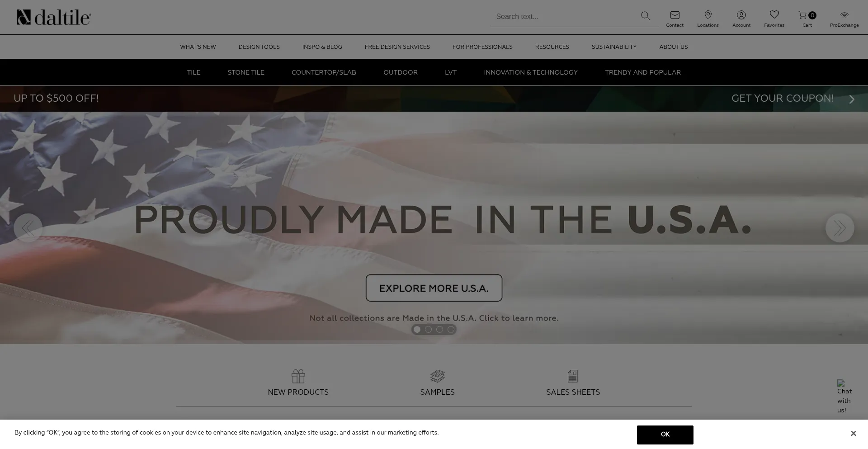Open the Locations pin icon
868x449 pixels.
[708, 15]
